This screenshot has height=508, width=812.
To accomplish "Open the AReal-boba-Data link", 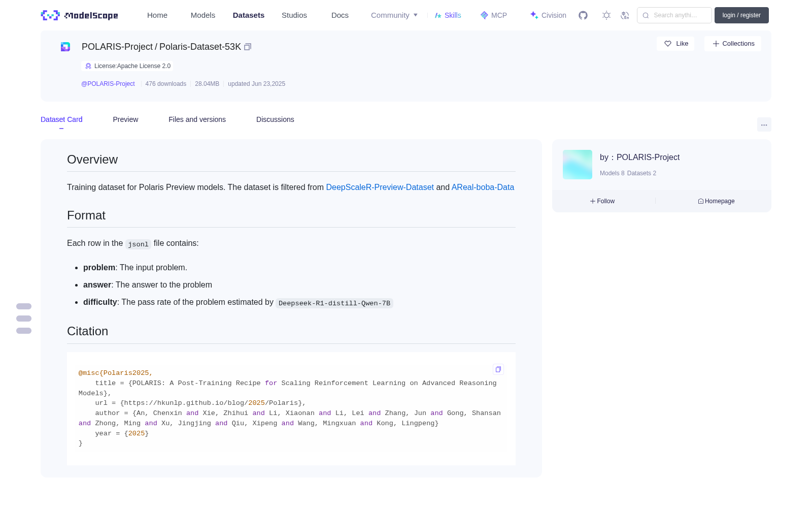I will coord(483,187).
